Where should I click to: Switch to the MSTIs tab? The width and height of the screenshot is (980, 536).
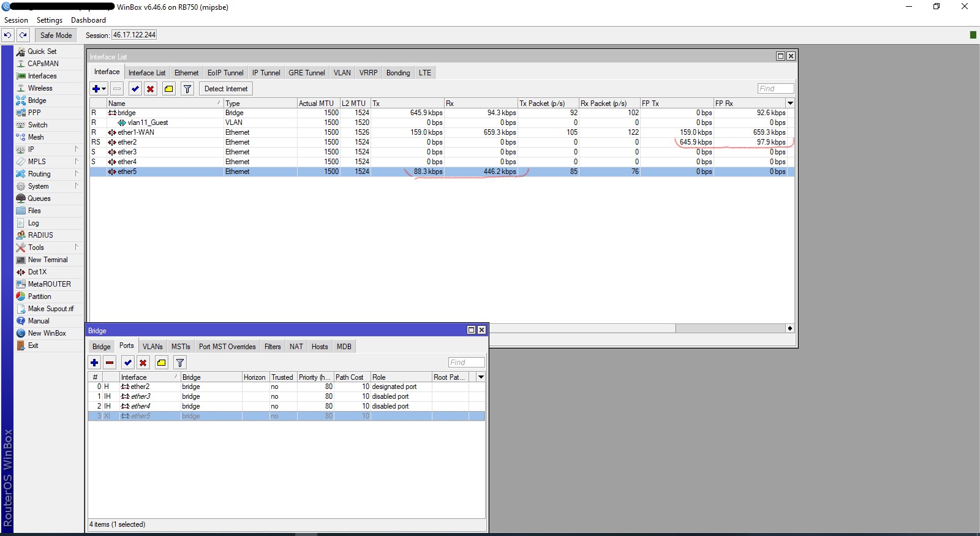pyautogui.click(x=181, y=346)
